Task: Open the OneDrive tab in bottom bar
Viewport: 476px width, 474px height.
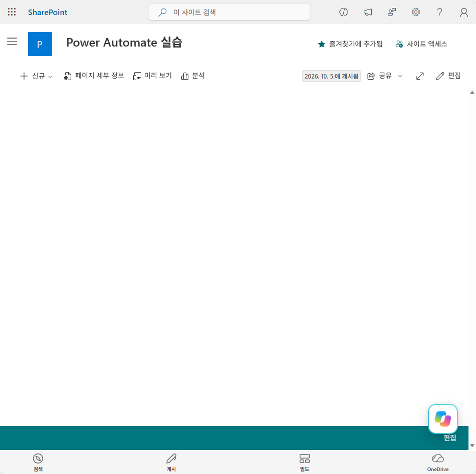Action: click(438, 462)
